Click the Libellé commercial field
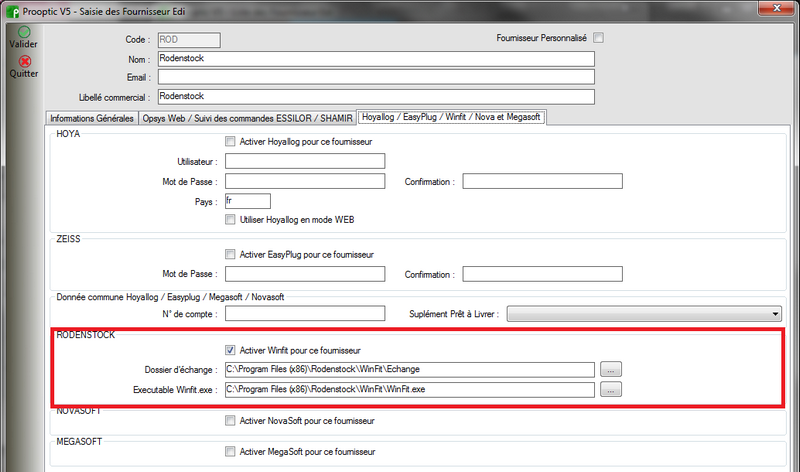Viewport: 800px width, 472px height. [376, 96]
